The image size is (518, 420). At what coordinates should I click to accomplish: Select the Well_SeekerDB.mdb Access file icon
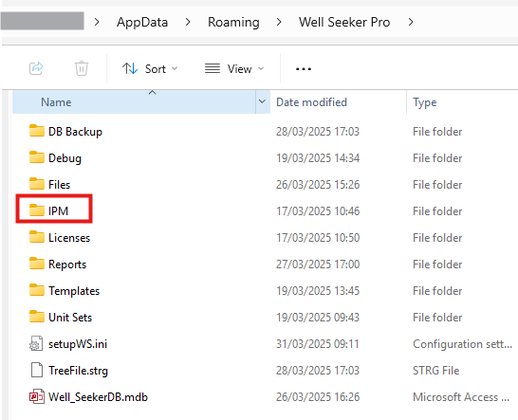[x=37, y=396]
